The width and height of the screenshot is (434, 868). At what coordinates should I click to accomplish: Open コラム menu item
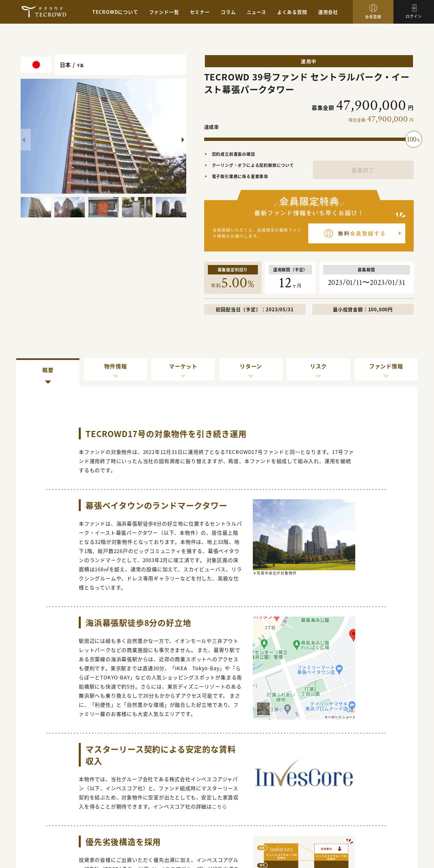coord(228,12)
